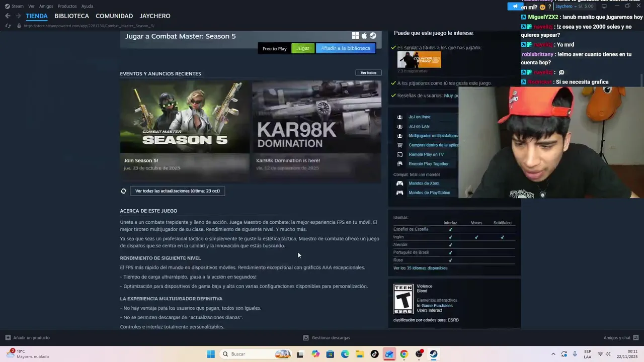Screen dimensions: 644x362
Task: Click the shopping cart in-app purchases icon
Action: tap(399, 145)
